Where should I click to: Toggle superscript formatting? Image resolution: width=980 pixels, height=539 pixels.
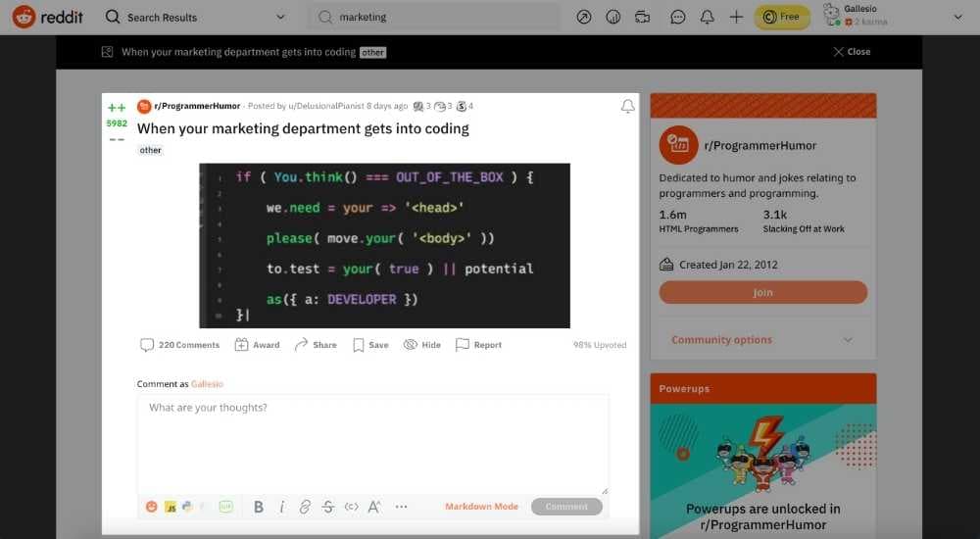pos(374,507)
